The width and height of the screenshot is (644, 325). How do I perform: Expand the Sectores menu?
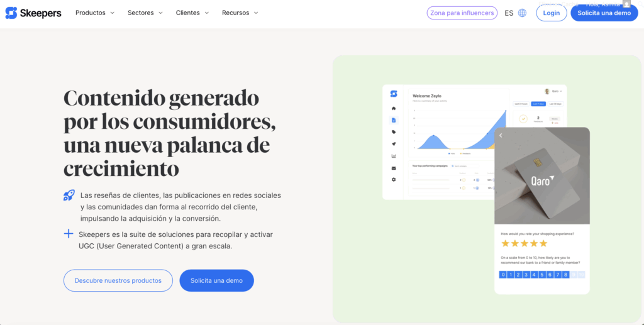(145, 13)
